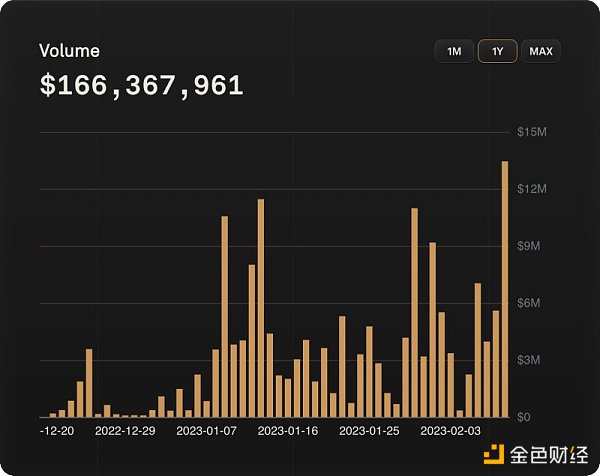
Task: Select the 2023-01-16 date label
Action: [288, 431]
